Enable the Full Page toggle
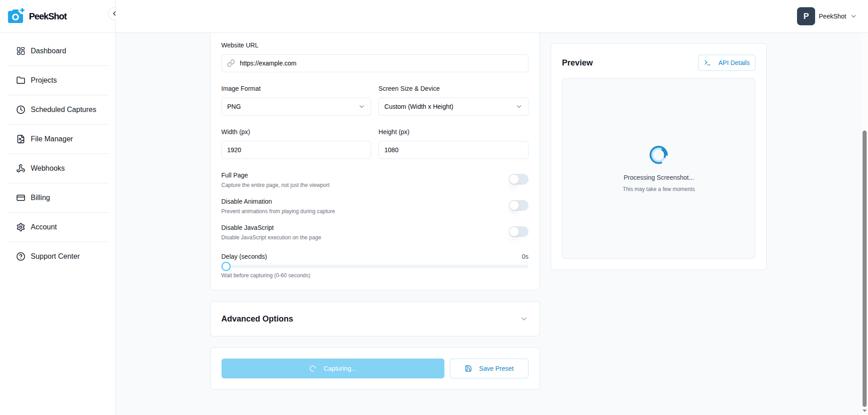868x415 pixels. click(518, 179)
